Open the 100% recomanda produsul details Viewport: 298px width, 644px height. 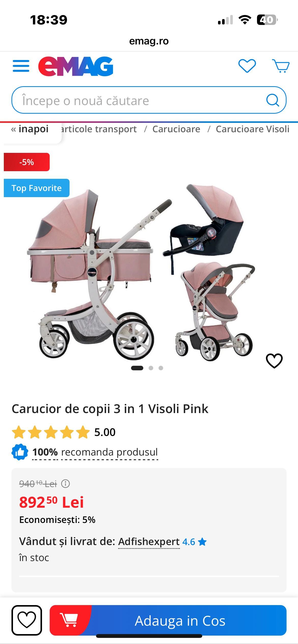95,452
